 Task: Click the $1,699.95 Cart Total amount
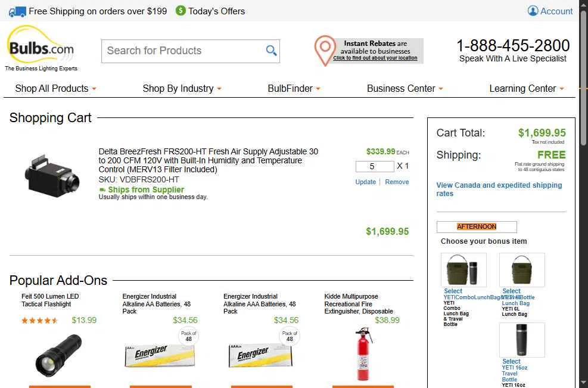click(542, 133)
